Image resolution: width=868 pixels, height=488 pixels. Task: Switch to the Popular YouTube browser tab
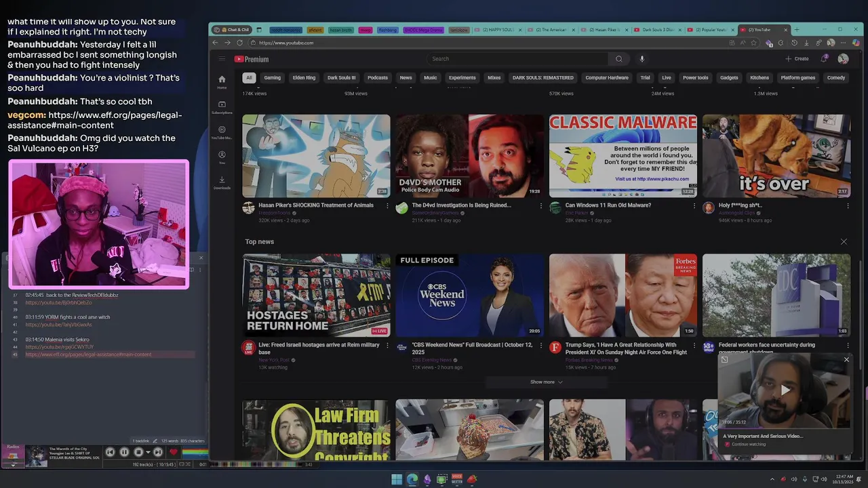tap(709, 30)
